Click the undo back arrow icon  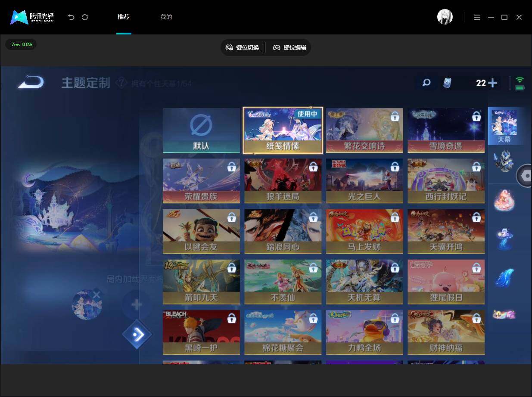pyautogui.click(x=71, y=17)
